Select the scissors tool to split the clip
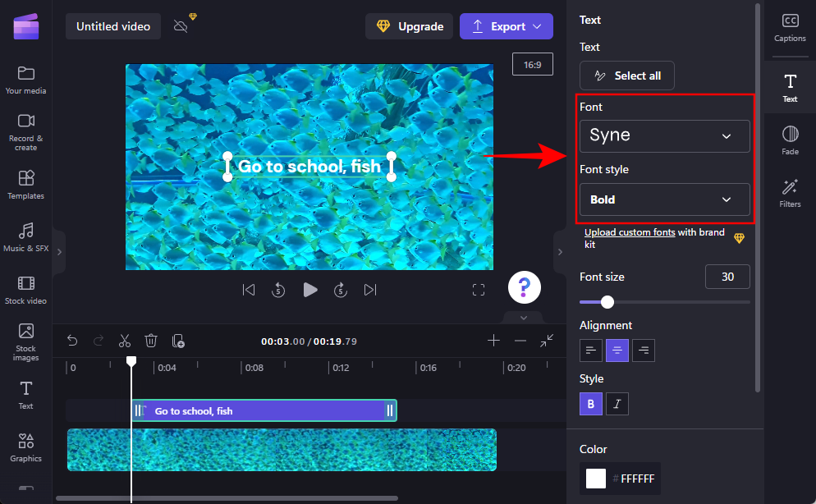The height and width of the screenshot is (504, 816). 125,340
